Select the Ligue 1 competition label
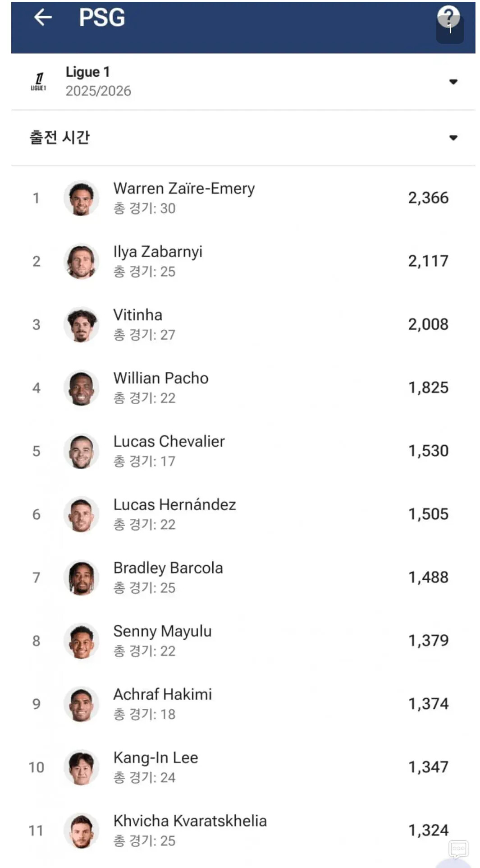 tap(87, 72)
